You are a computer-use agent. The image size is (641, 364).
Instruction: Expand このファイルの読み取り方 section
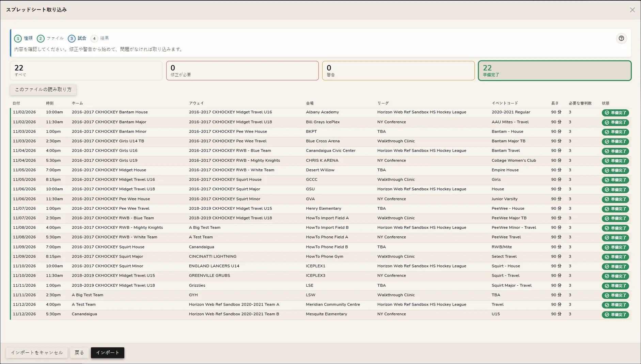tap(43, 90)
